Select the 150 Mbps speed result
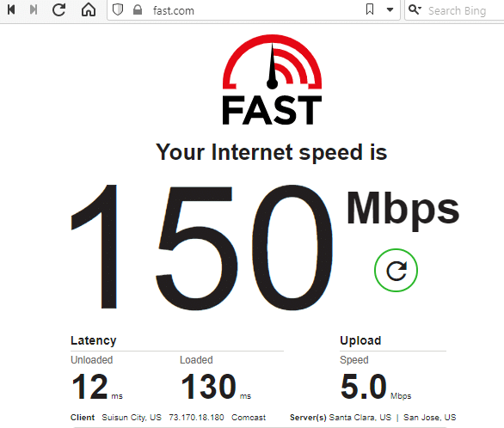504x428 pixels. coord(265,247)
